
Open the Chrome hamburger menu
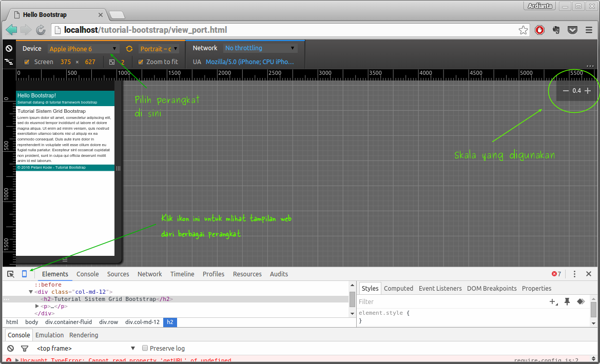[589, 30]
